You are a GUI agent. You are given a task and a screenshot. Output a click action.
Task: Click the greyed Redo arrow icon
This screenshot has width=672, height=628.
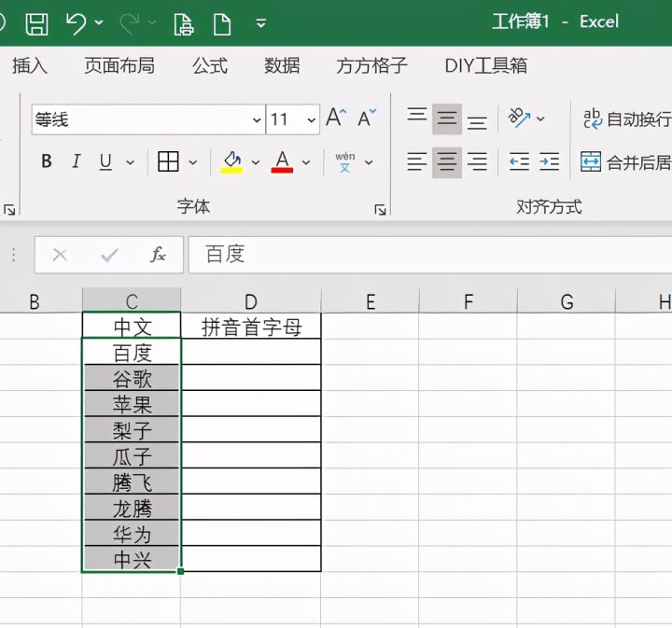click(x=130, y=23)
